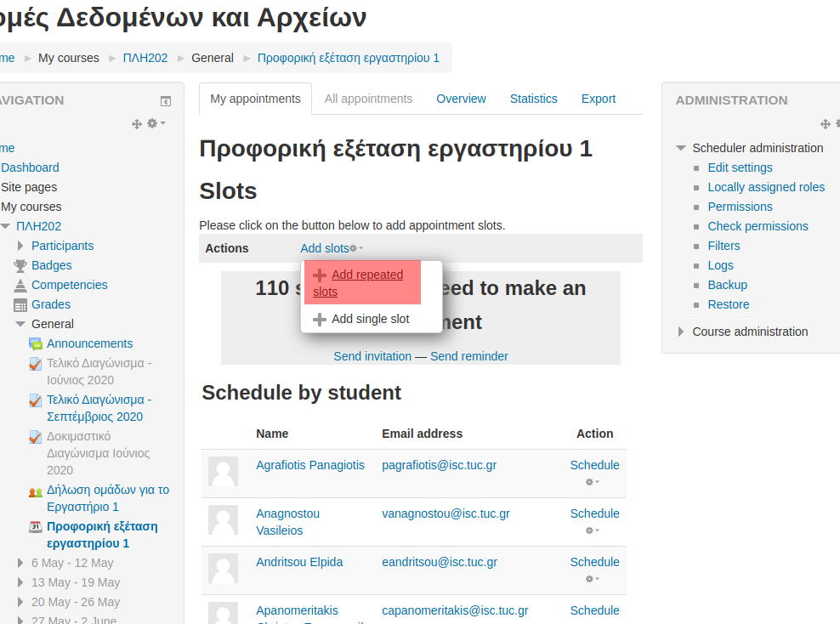The image size is (840, 624).
Task: Expand the Participants tree node
Action: pos(20,246)
